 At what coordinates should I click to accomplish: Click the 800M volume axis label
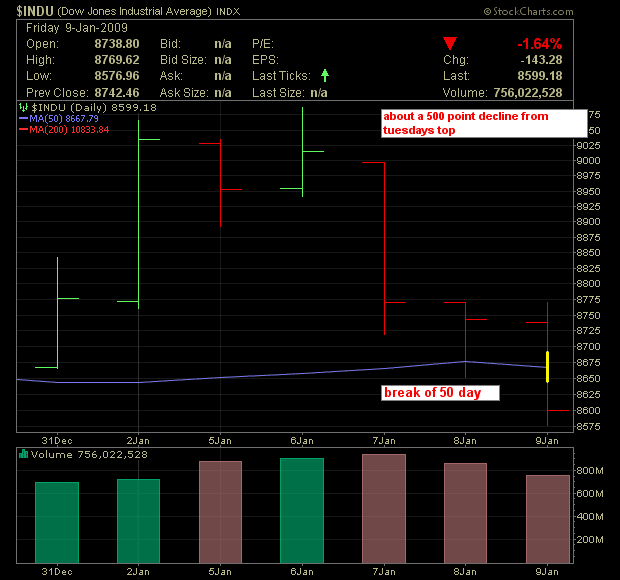(x=590, y=470)
